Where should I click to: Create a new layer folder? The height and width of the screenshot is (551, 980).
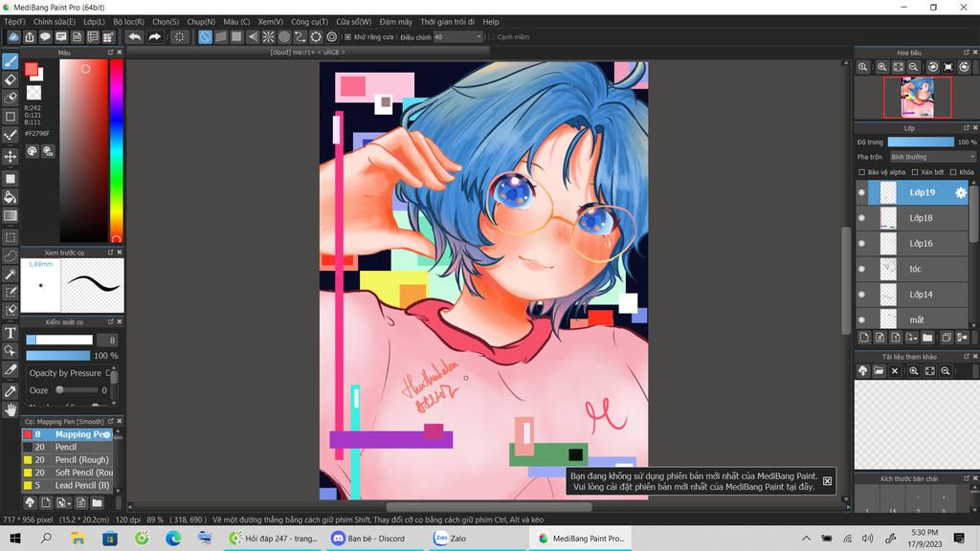tap(927, 338)
